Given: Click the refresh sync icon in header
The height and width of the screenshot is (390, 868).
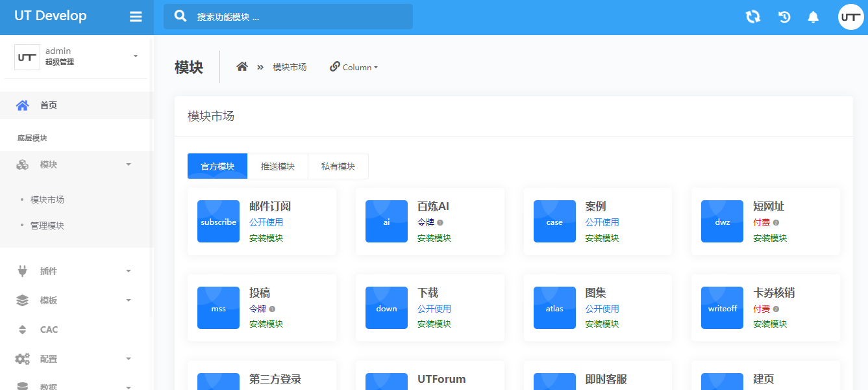Looking at the screenshot, I should tap(753, 17).
